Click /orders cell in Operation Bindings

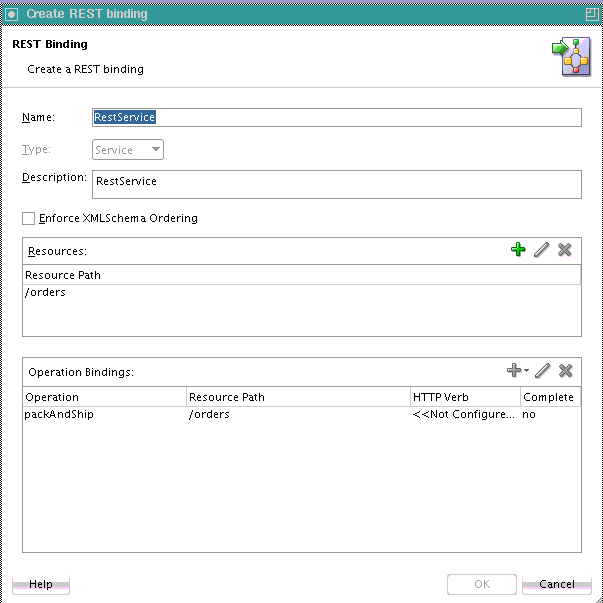pos(298,414)
